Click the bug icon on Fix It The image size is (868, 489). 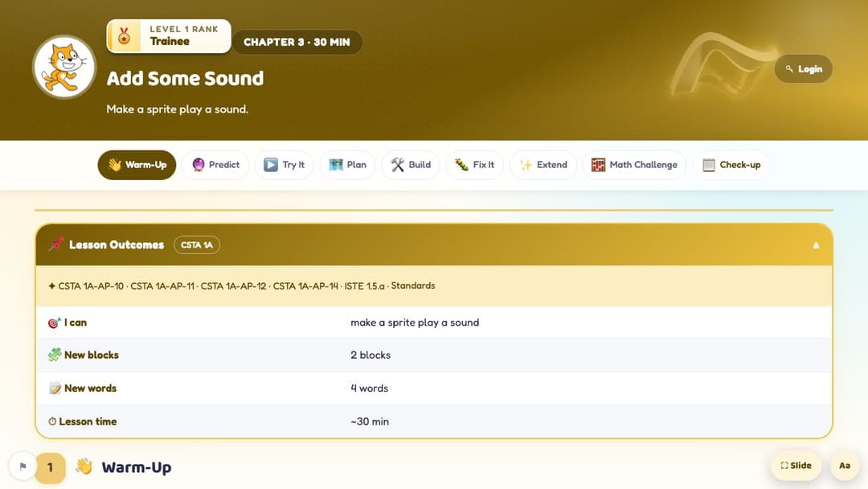pos(461,165)
